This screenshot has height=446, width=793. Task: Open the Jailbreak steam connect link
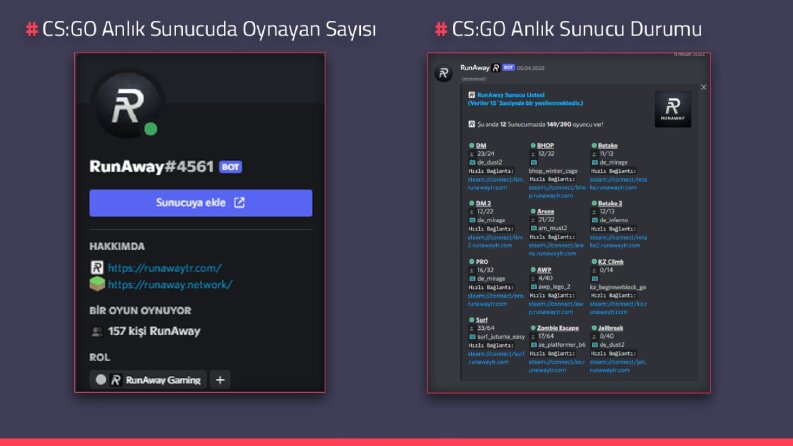point(618,366)
